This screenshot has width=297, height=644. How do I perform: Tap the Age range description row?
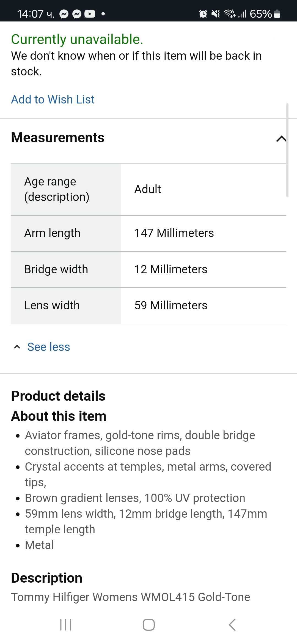148,189
